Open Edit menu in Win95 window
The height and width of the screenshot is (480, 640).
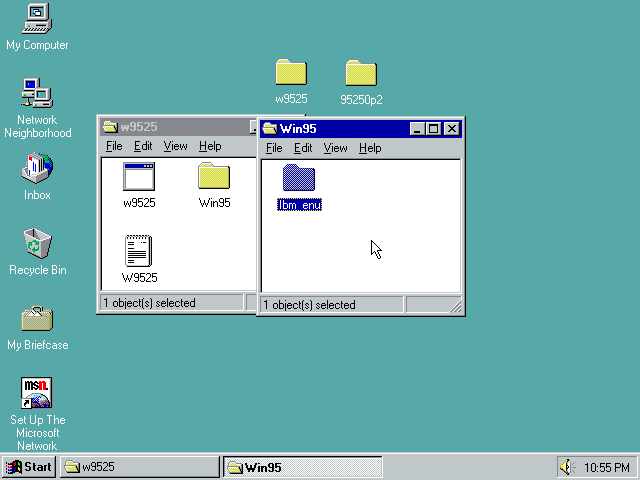(303, 148)
